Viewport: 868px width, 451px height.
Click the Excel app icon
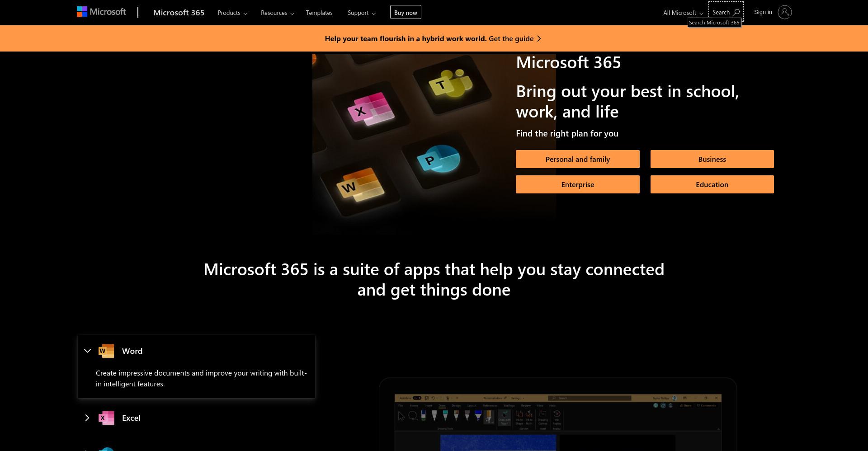click(x=106, y=418)
